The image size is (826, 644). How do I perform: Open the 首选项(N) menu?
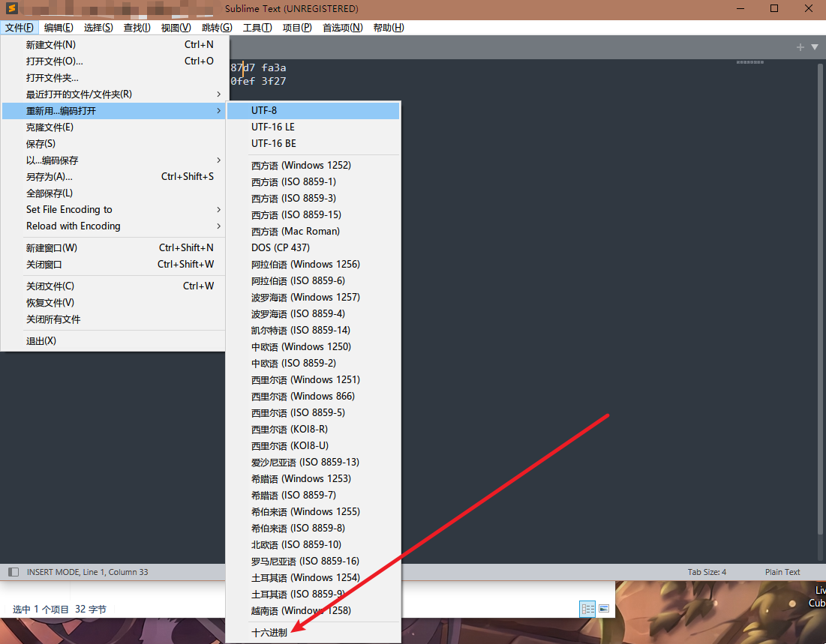(342, 28)
